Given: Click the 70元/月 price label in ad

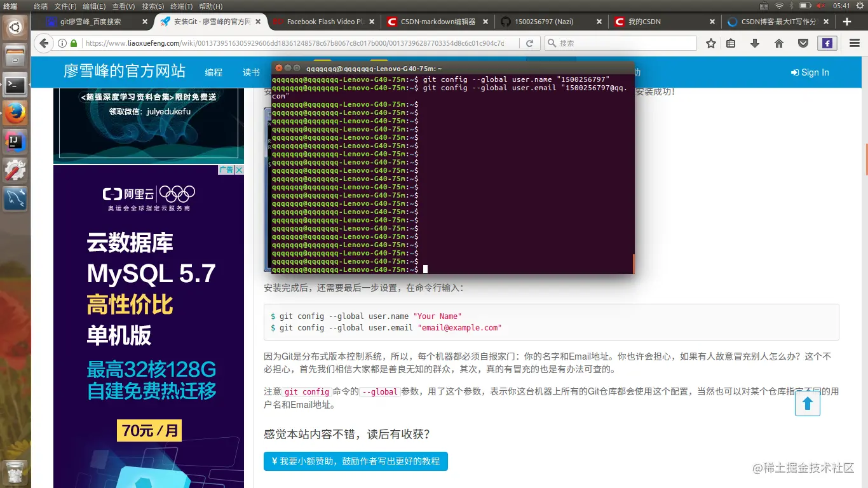Looking at the screenshot, I should coord(149,430).
